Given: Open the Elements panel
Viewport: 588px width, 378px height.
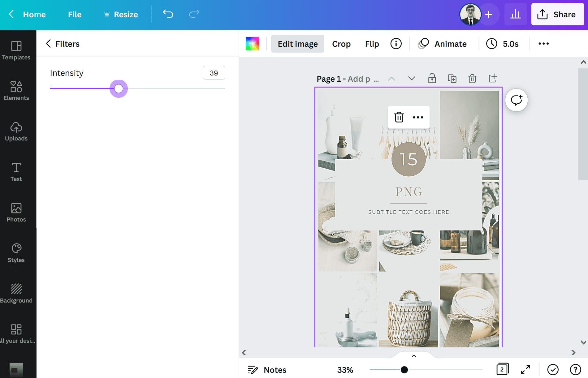Looking at the screenshot, I should pyautogui.click(x=16, y=91).
